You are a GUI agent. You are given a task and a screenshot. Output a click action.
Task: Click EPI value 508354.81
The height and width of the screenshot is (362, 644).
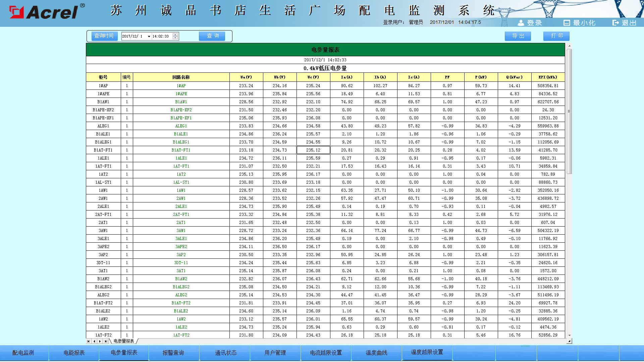(548, 86)
